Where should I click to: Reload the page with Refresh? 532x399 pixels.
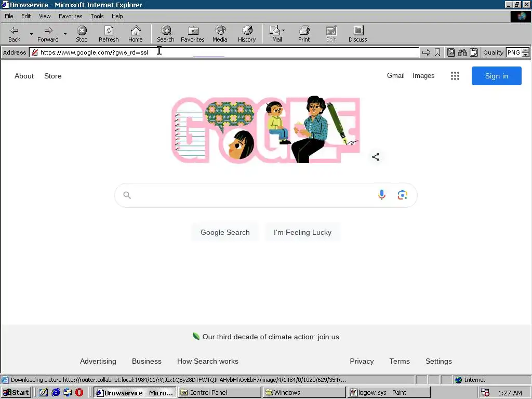(x=109, y=34)
